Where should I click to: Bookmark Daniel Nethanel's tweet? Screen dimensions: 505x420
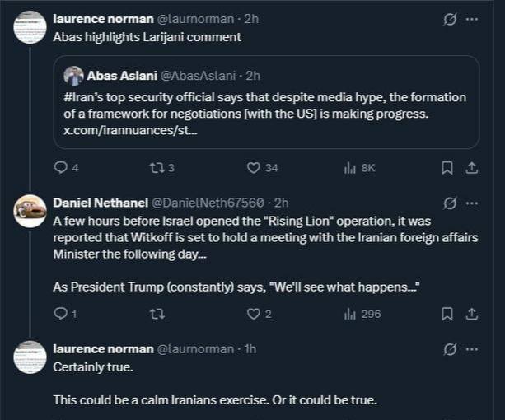[447, 313]
